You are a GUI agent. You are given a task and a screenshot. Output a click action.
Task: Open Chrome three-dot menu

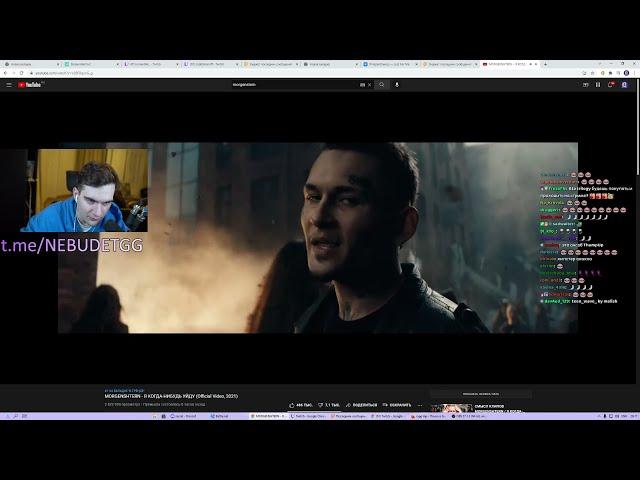click(x=634, y=73)
